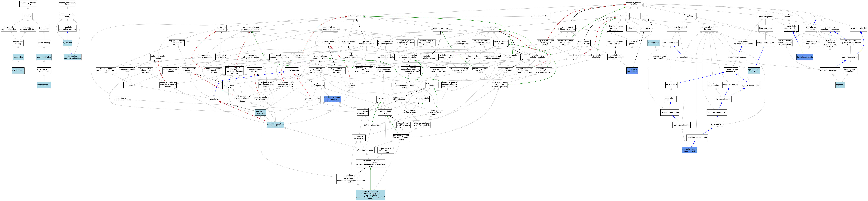868x201 pixels.
Task: Select the 'oogenesis' node
Action: pos(840,85)
